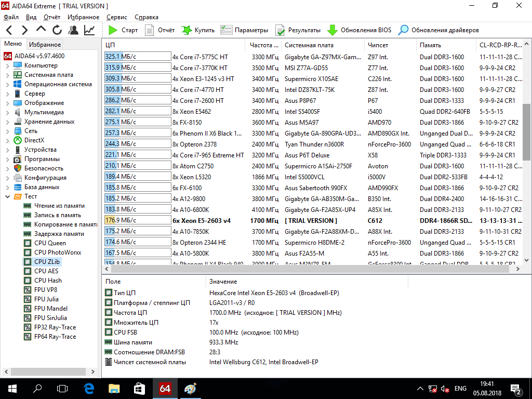Expand the Операционная система tree node
Image resolution: width=532 pixels, height=399 pixels.
coord(7,84)
